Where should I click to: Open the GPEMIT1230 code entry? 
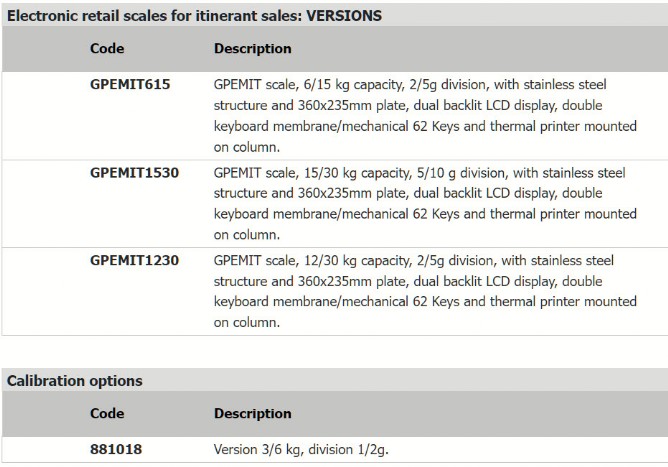pyautogui.click(x=134, y=260)
